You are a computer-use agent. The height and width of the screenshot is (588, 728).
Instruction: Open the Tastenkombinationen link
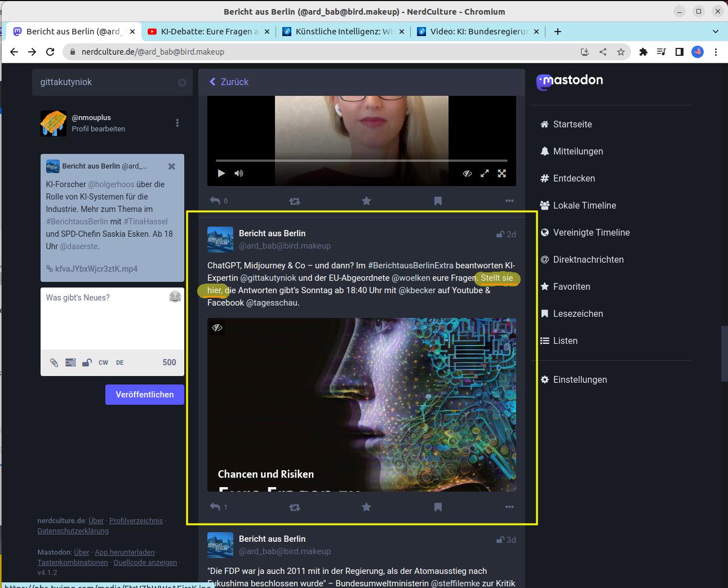pos(72,562)
